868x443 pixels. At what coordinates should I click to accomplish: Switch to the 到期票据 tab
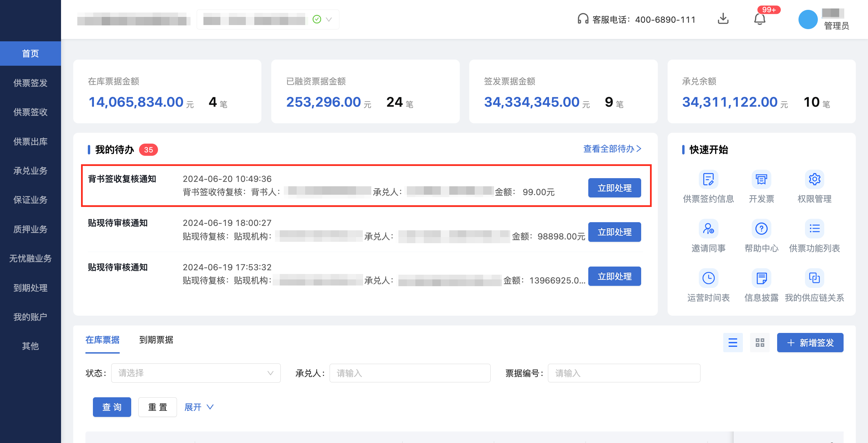(x=156, y=340)
